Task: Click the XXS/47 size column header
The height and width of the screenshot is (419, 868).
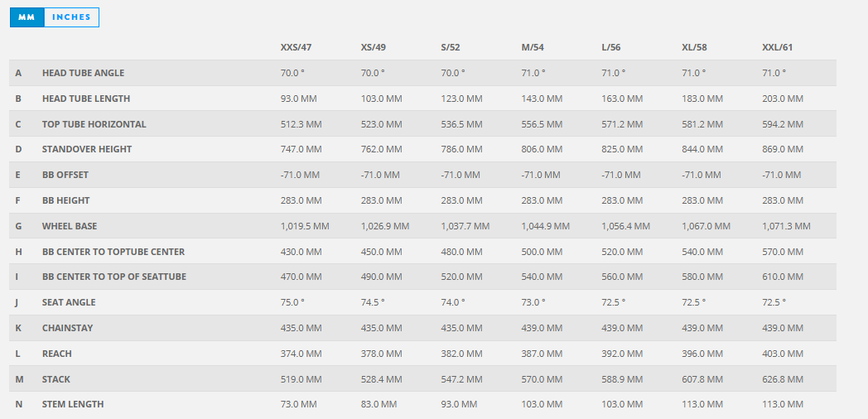Action: point(296,47)
